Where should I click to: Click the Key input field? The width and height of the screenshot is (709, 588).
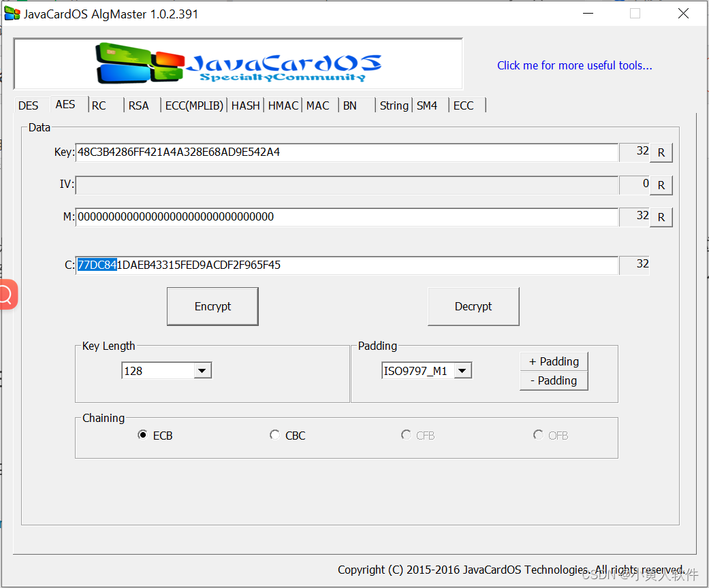click(x=347, y=152)
